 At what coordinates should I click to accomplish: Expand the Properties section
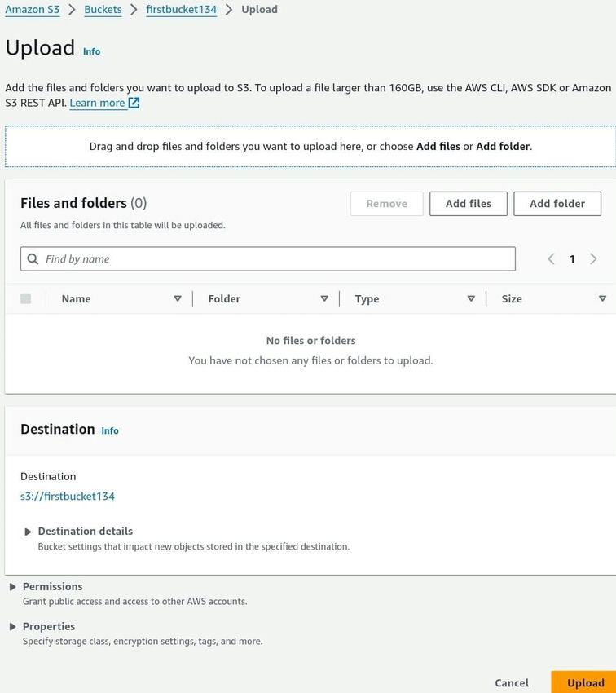coord(12,626)
